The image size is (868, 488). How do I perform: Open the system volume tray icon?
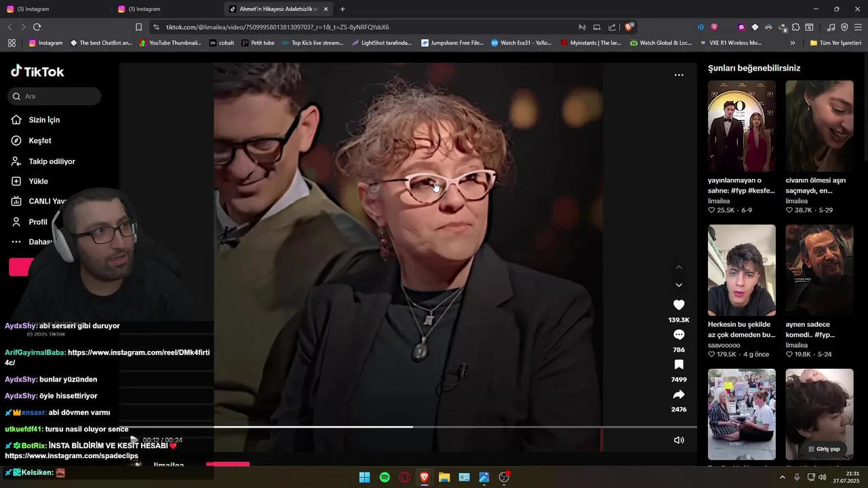(823, 477)
